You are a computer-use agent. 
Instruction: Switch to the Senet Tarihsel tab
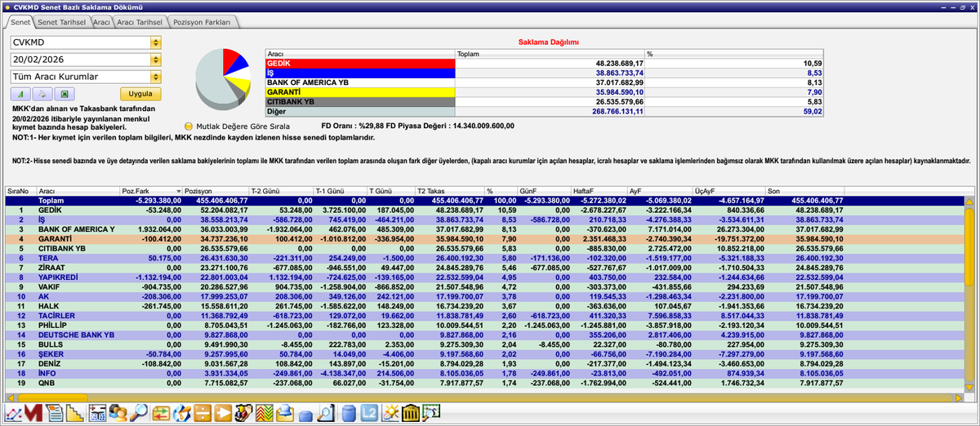62,22
